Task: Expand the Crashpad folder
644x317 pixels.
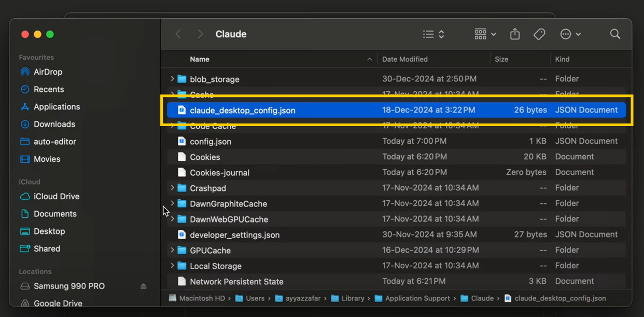Action: point(172,188)
